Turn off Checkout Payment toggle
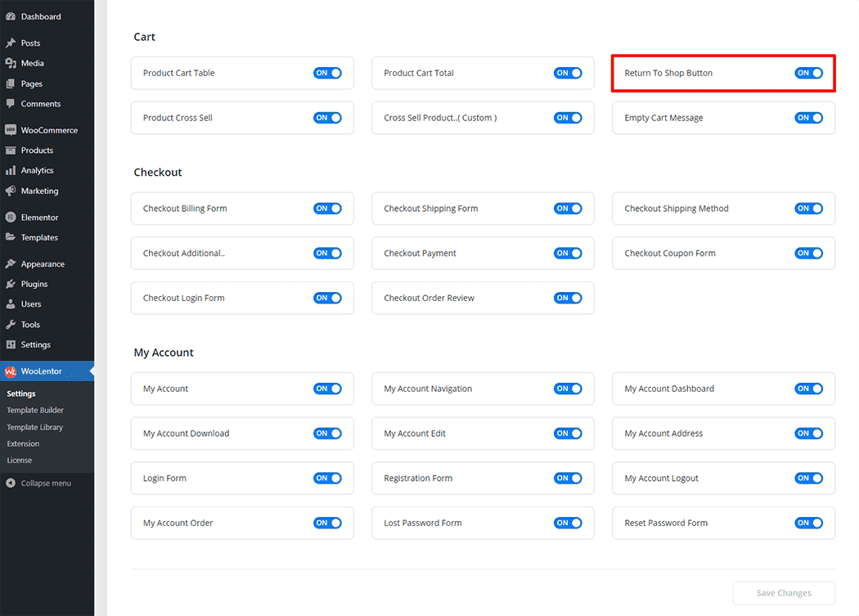859x616 pixels. [x=568, y=253]
